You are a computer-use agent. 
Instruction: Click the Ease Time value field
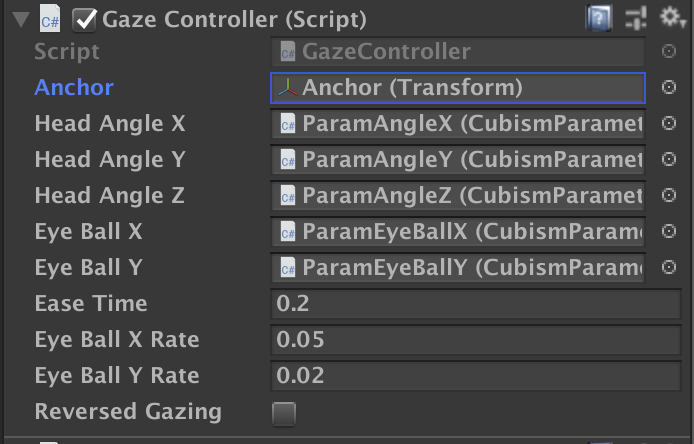(475, 304)
